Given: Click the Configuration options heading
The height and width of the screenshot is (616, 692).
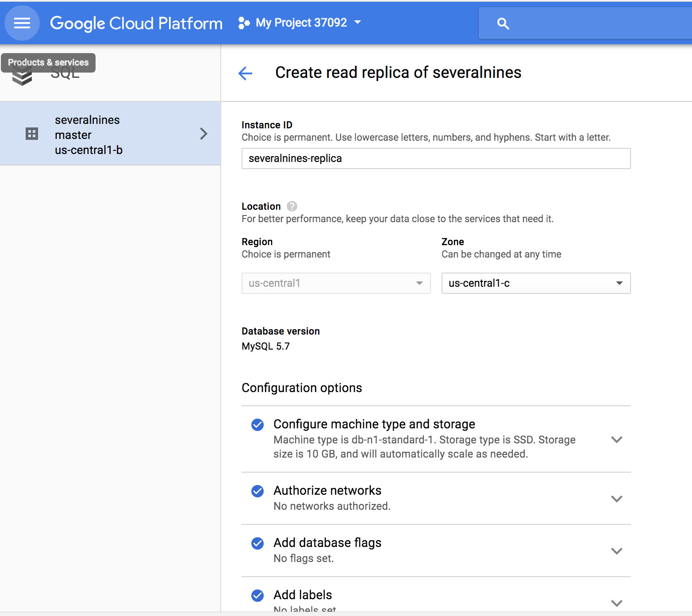Looking at the screenshot, I should pos(302,388).
